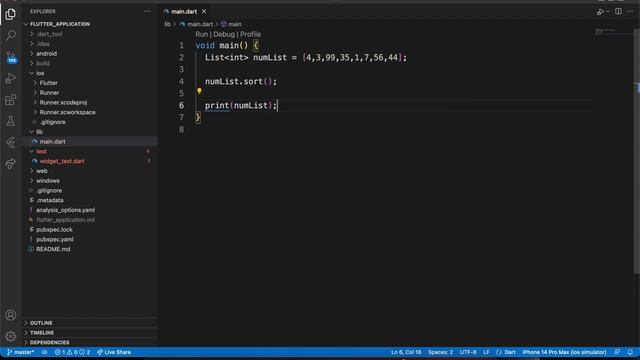Click Run code lens above main
This screenshot has height=360, width=640.
coord(201,35)
